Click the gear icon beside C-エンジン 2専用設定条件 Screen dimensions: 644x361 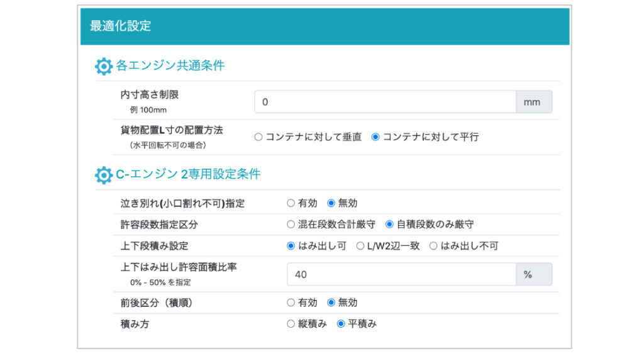coord(103,175)
